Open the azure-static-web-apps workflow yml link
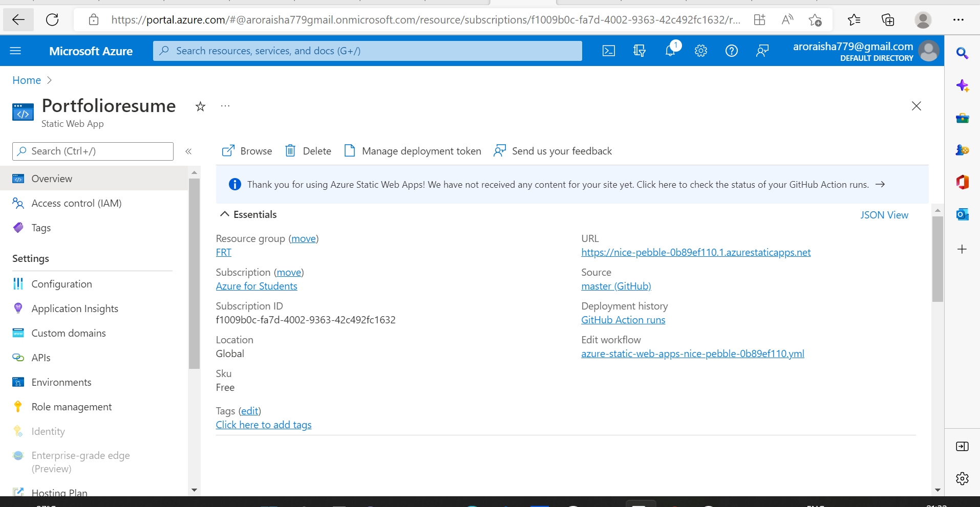Viewport: 980px width, 507px height. [x=693, y=354]
